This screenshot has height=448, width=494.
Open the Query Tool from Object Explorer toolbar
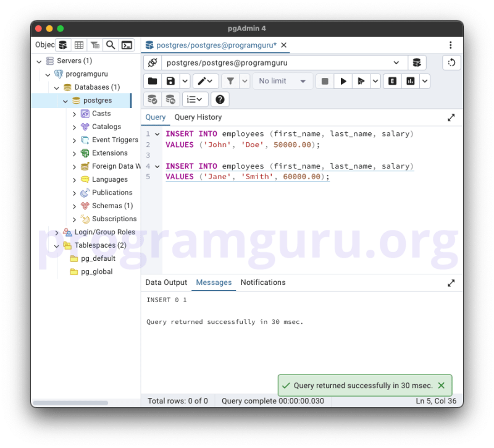pos(63,45)
